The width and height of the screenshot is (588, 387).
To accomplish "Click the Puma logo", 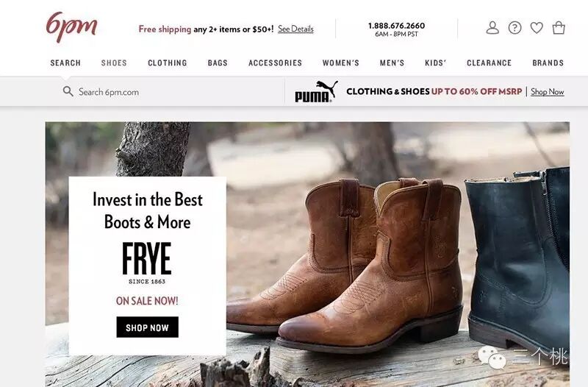I will [x=316, y=91].
